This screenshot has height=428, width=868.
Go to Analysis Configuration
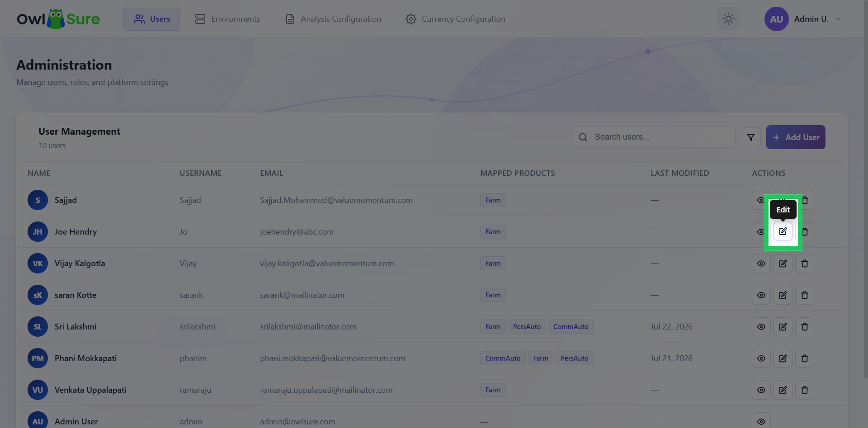coord(334,19)
